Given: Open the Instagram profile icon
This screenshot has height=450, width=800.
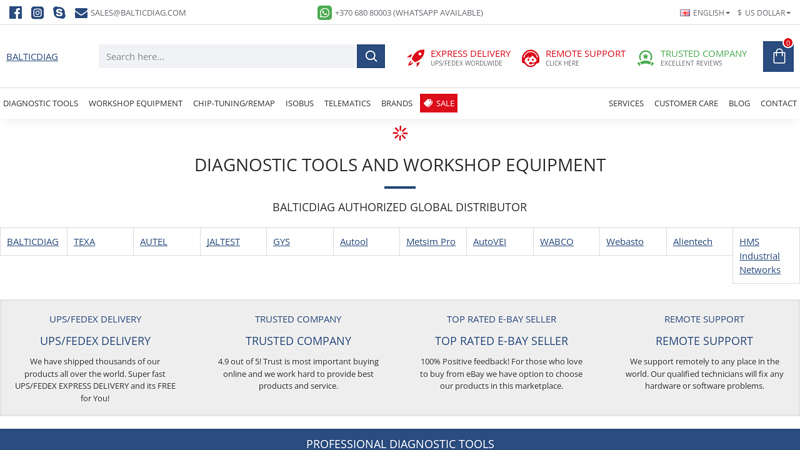Looking at the screenshot, I should coord(37,13).
